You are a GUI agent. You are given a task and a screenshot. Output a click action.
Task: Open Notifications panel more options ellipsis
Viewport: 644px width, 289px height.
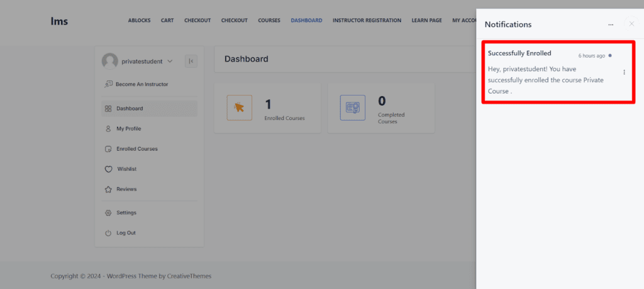(x=610, y=25)
